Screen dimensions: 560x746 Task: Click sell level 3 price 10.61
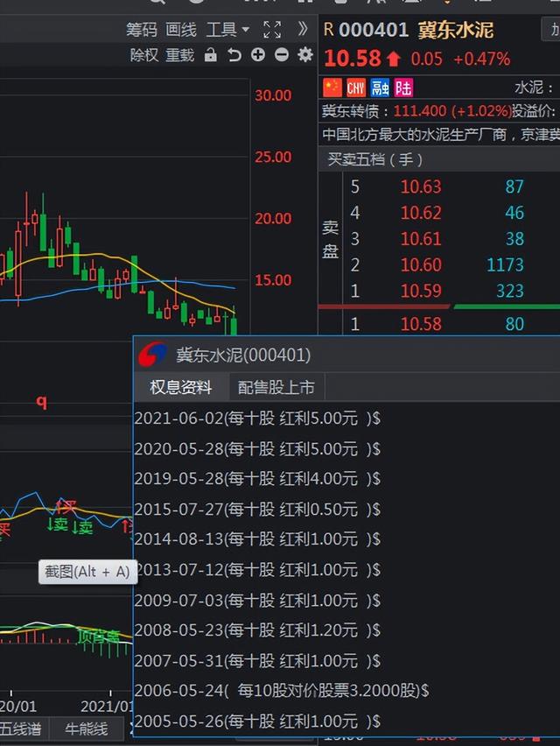pos(421,239)
